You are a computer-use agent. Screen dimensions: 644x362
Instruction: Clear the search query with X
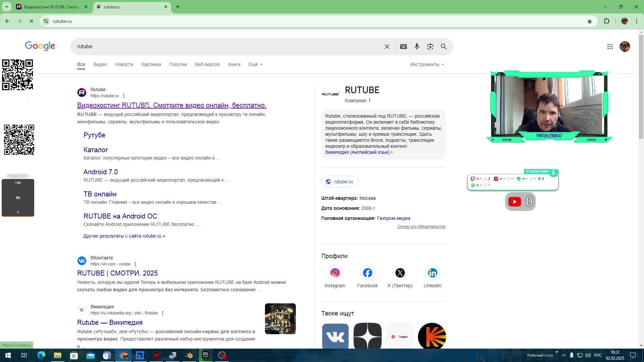387,47
